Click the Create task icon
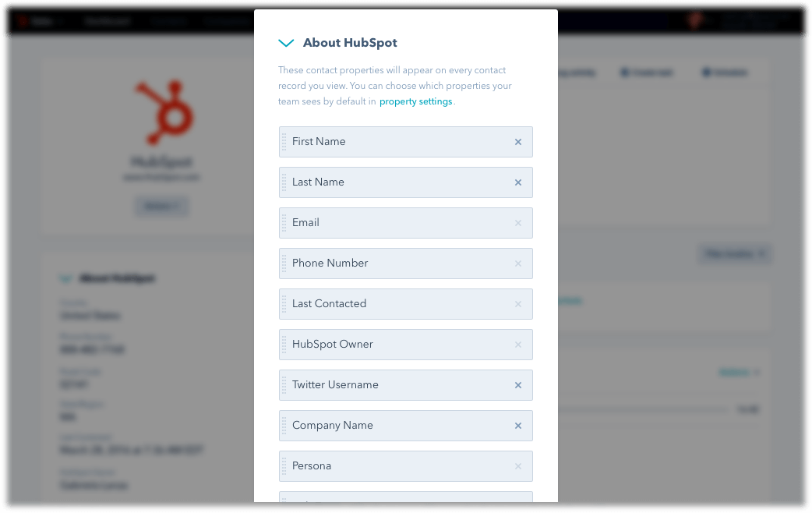Viewport: 812px width, 513px height. tap(624, 73)
